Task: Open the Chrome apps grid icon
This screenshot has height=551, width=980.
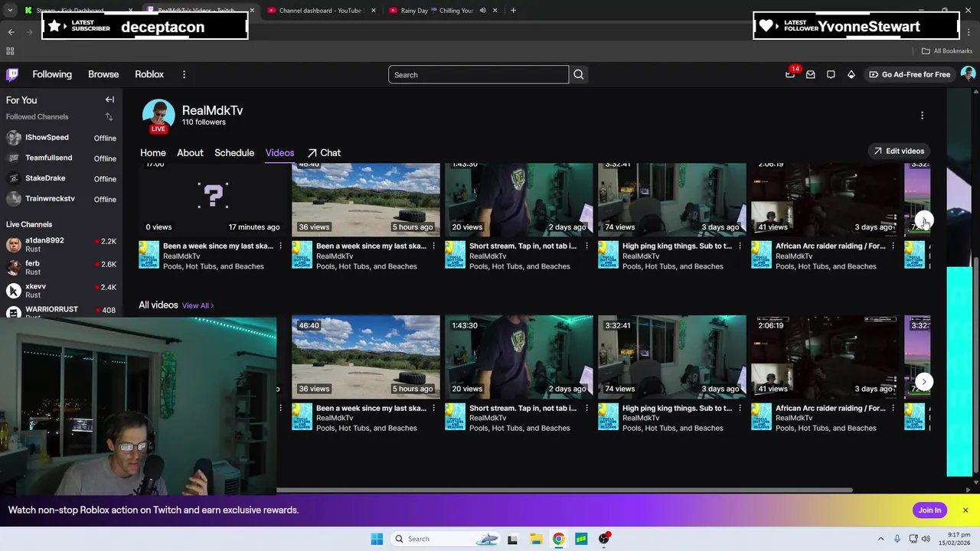Action: coord(10,51)
